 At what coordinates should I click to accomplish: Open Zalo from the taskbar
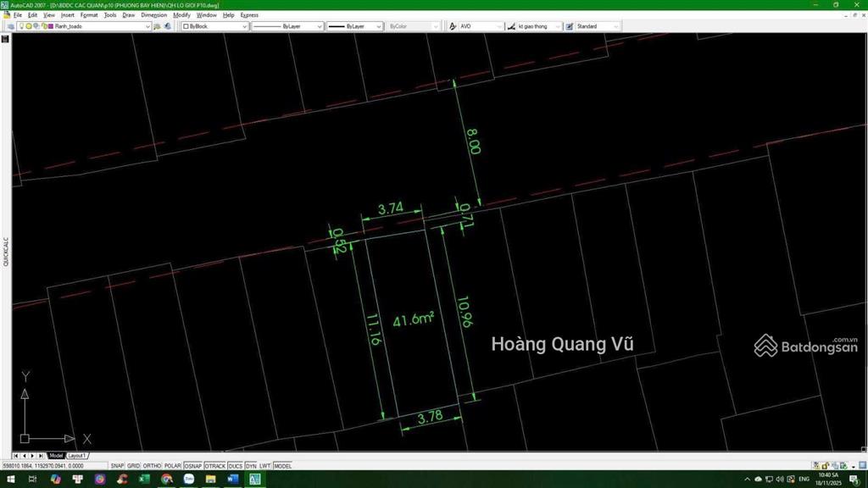[189, 480]
